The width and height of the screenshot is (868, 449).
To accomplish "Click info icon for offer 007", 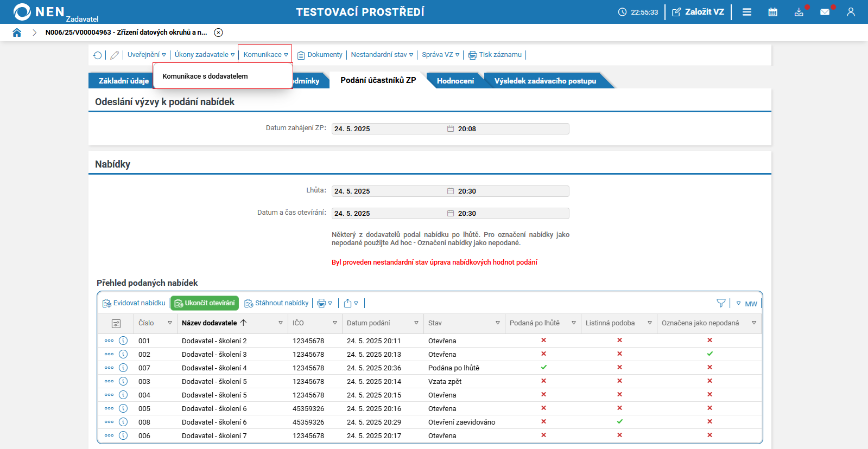I will [x=123, y=368].
